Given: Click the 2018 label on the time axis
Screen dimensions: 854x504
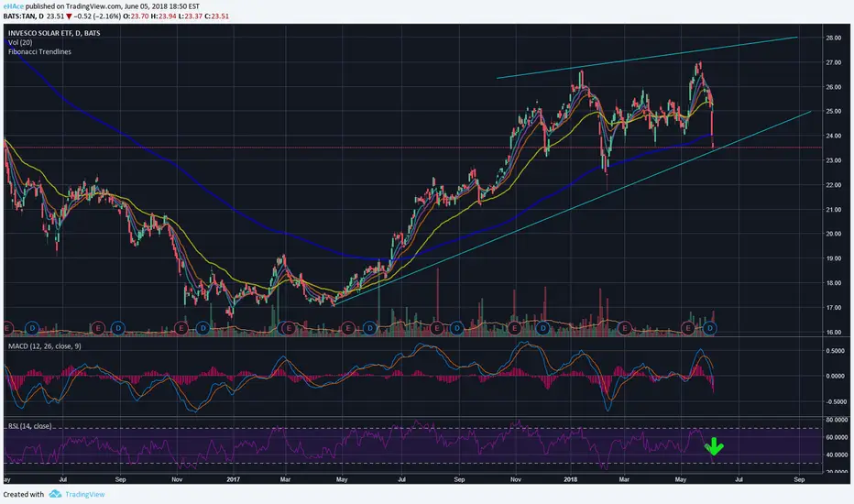Looking at the screenshot, I should pos(570,480).
